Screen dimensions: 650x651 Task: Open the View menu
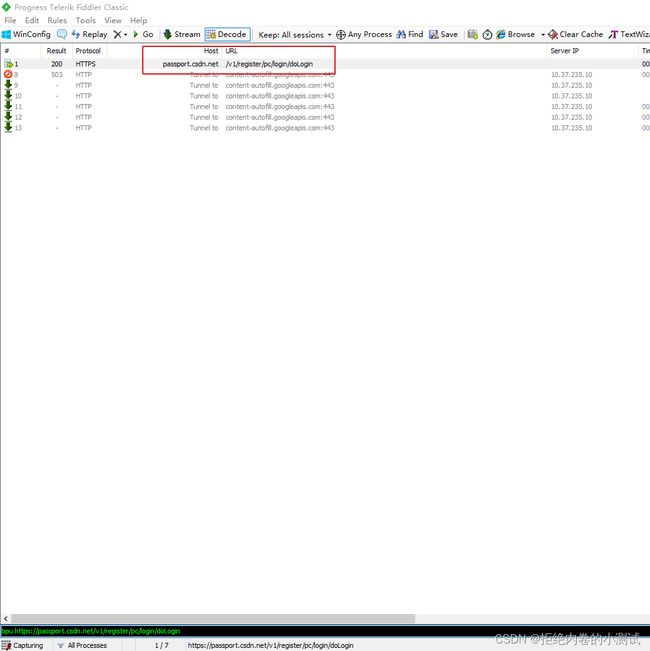pos(113,20)
